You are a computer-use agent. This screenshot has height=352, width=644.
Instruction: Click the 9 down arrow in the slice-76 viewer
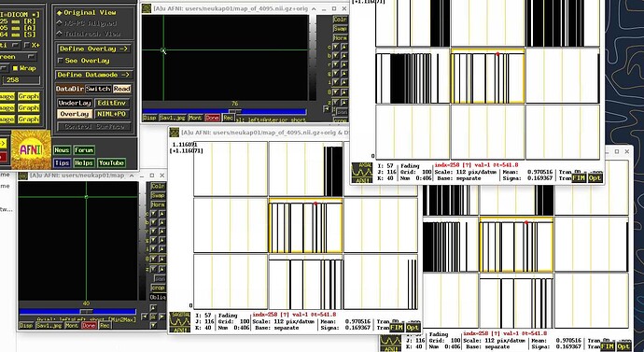(x=336, y=92)
